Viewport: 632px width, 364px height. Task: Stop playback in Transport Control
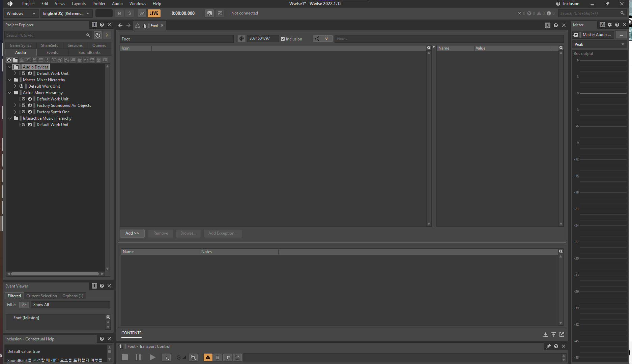(125, 357)
